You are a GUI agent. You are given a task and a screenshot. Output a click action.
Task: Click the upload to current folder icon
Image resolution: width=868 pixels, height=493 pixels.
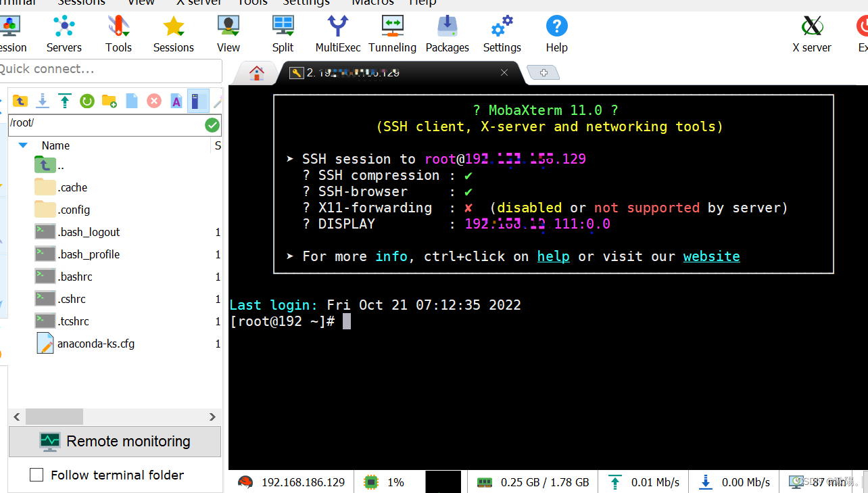point(65,101)
